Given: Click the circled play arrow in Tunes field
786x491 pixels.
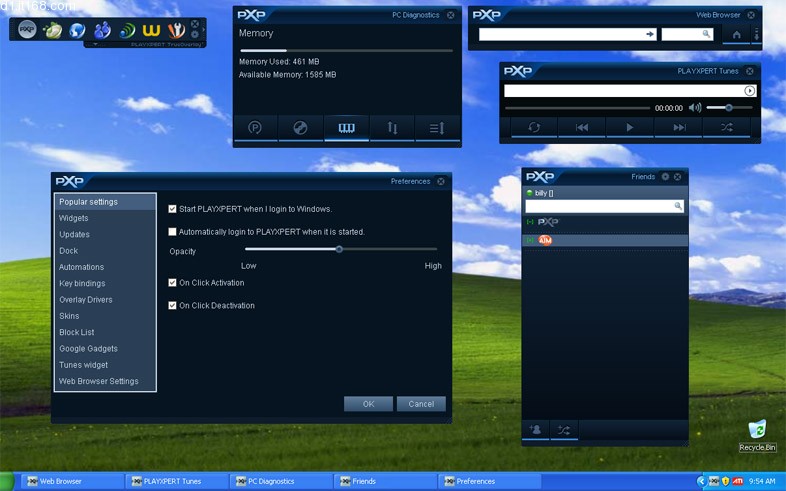Looking at the screenshot, I should (x=749, y=91).
